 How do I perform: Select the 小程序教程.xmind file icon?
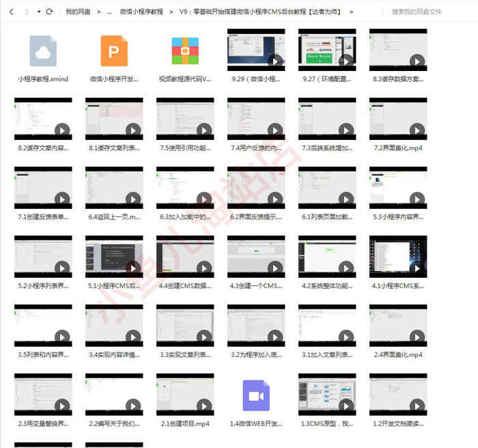(43, 51)
